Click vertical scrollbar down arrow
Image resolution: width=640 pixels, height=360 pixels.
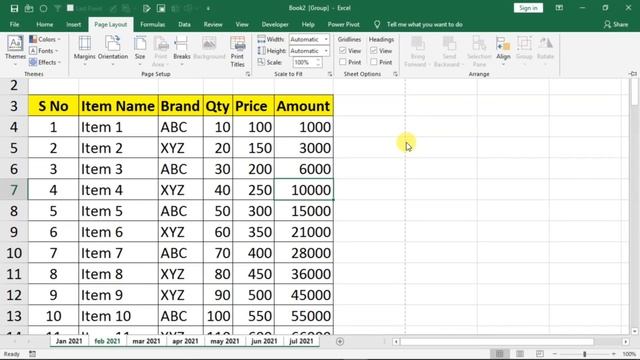coord(634,331)
